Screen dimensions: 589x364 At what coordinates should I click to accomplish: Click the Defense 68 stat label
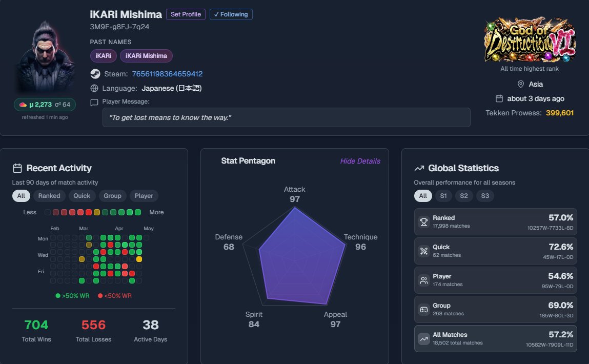click(x=229, y=242)
